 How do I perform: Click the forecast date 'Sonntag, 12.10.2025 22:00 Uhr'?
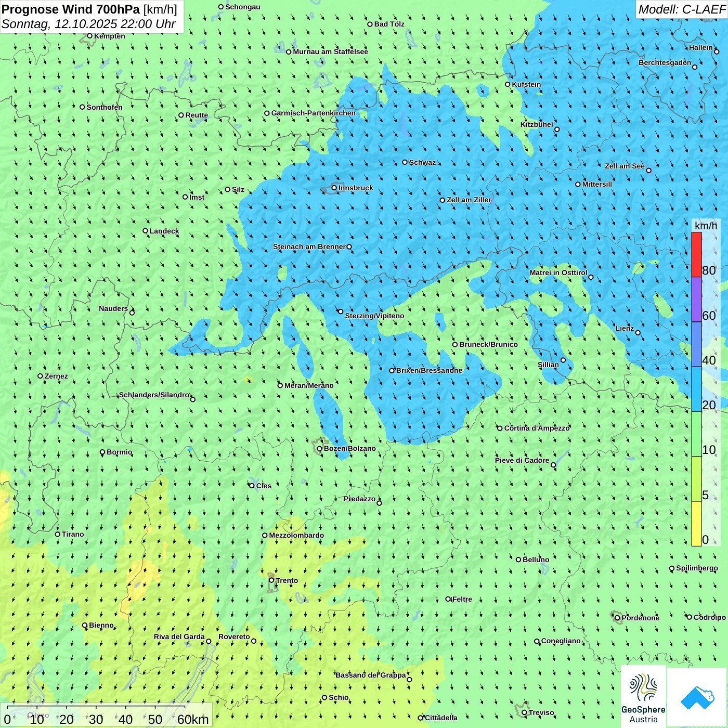click(x=88, y=24)
